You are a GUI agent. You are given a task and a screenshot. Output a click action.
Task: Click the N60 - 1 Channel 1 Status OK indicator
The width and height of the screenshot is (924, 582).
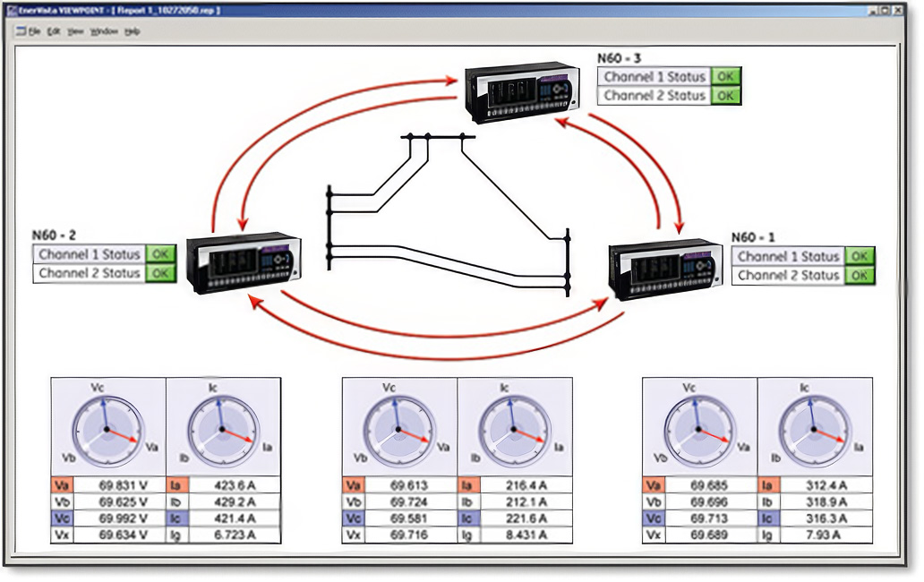(x=860, y=256)
